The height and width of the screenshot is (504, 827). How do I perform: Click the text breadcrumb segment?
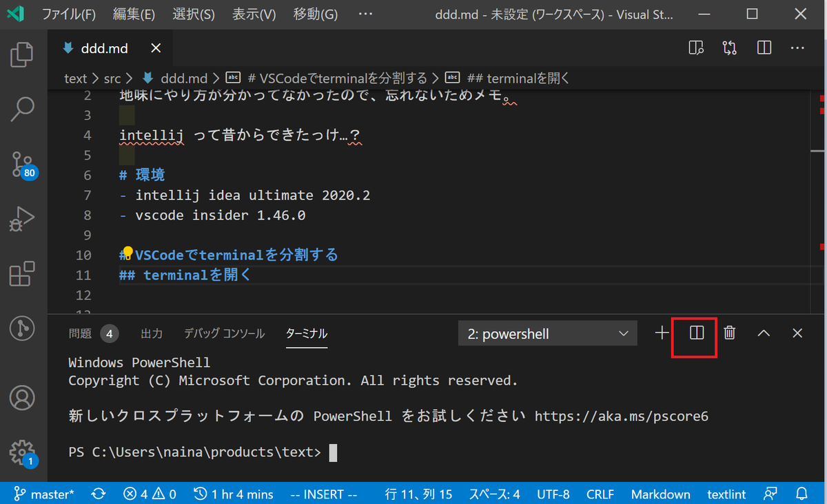(x=75, y=78)
